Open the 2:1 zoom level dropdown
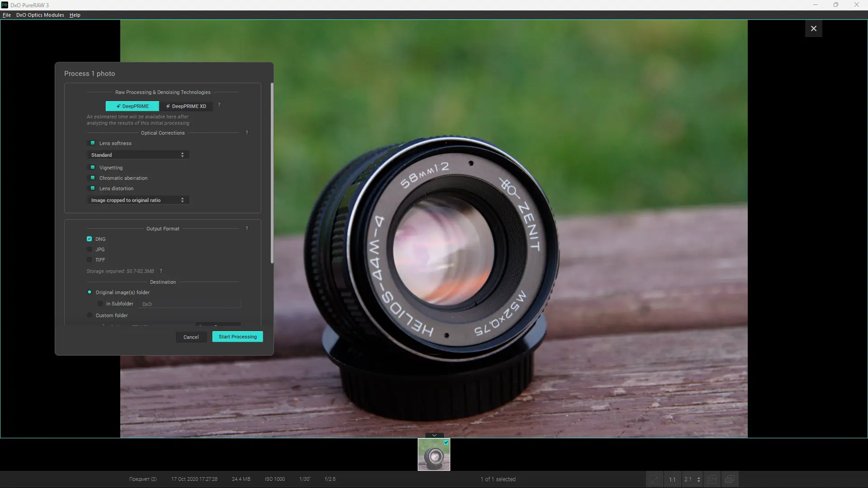 (692, 479)
